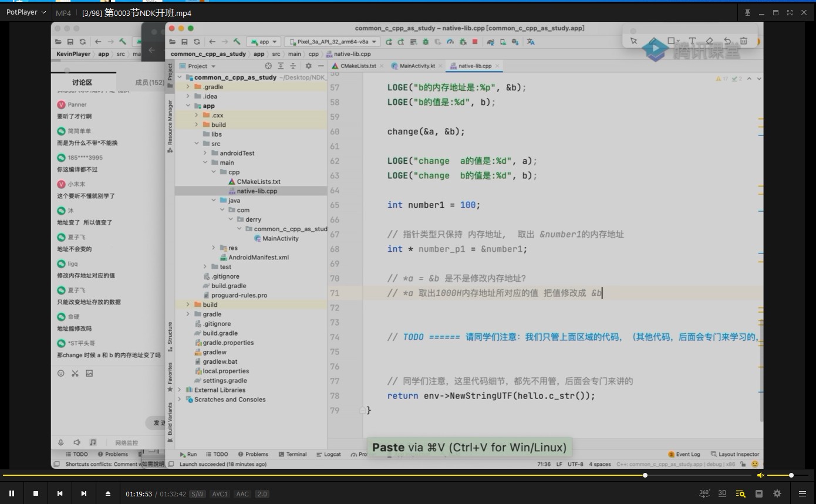Close the native-lib.cpp tab

click(497, 66)
